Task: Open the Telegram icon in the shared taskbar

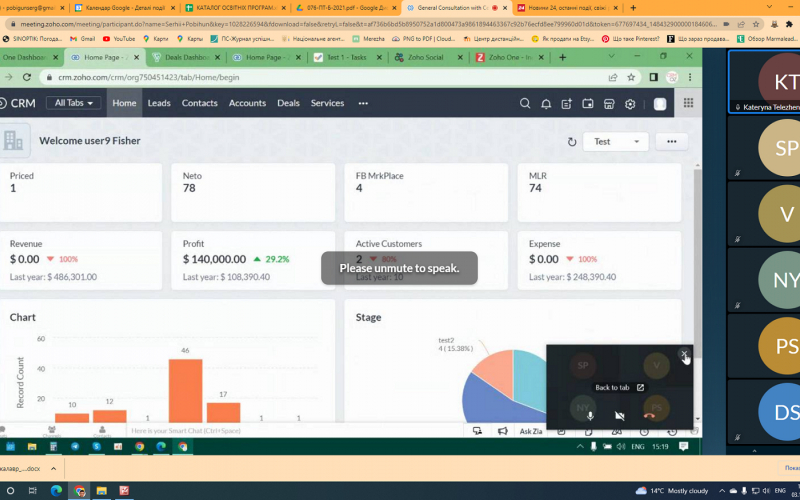Action: click(x=75, y=447)
